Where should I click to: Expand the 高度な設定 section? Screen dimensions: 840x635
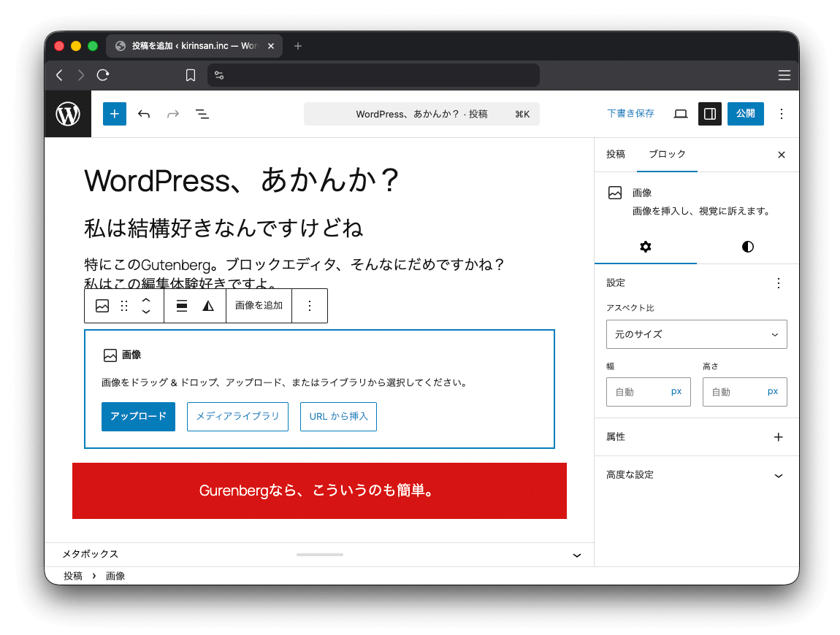[696, 475]
